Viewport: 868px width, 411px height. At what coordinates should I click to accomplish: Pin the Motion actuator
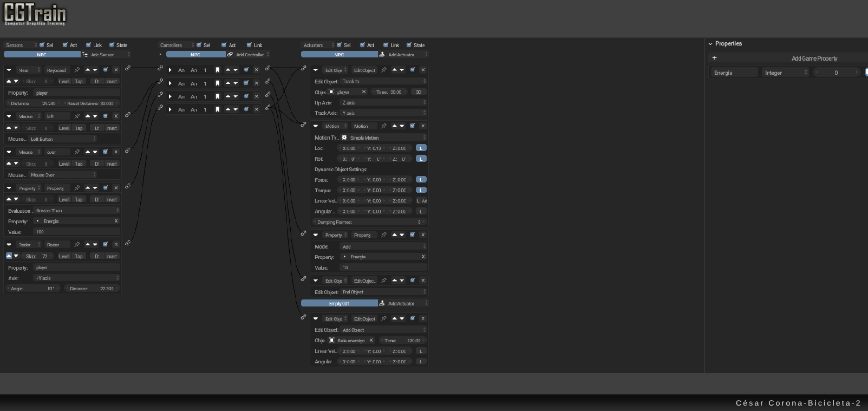(384, 126)
